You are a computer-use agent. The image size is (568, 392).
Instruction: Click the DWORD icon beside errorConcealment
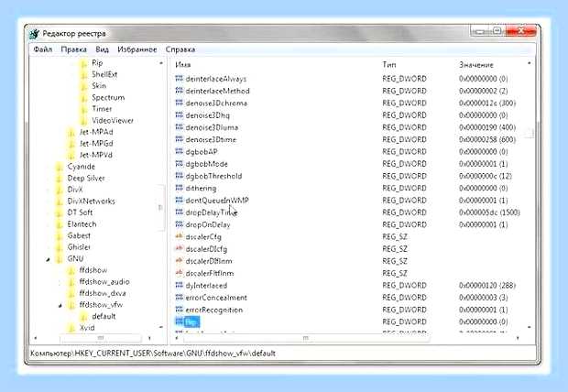click(x=179, y=297)
